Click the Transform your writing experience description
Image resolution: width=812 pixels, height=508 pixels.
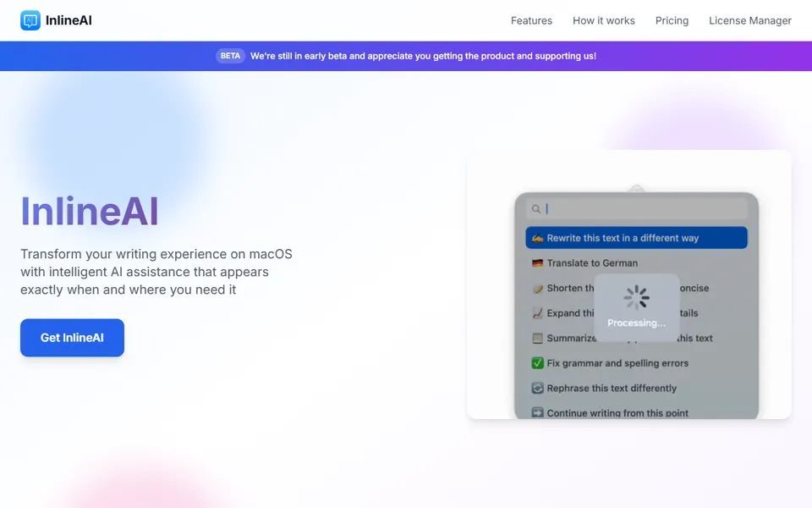coord(156,272)
